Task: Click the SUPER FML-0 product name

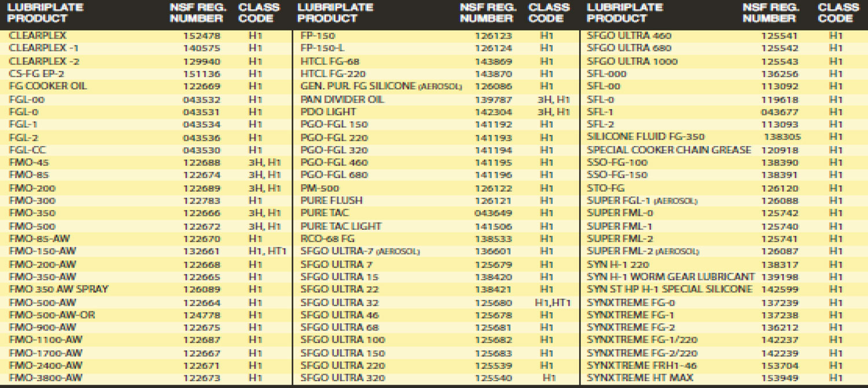Action: 620,213
